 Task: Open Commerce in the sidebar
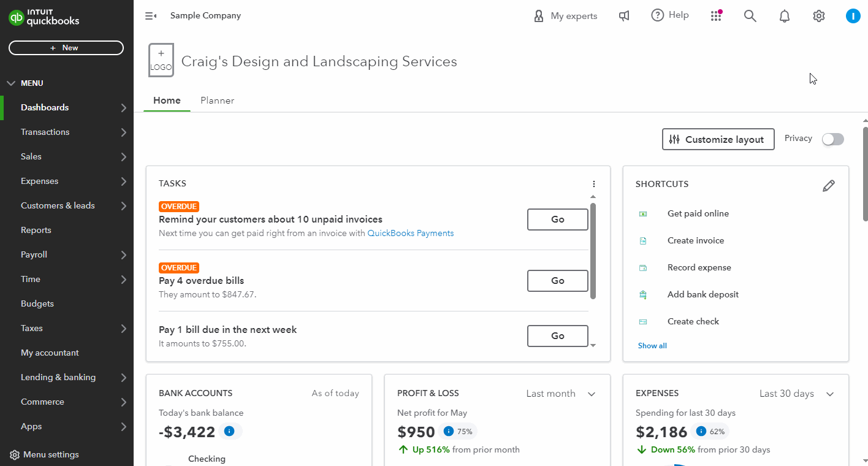(x=67, y=402)
